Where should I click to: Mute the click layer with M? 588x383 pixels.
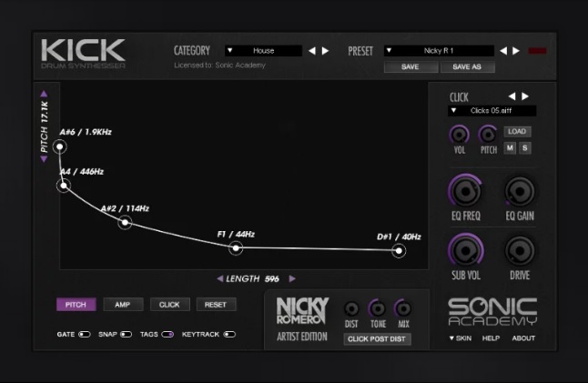[x=510, y=148]
